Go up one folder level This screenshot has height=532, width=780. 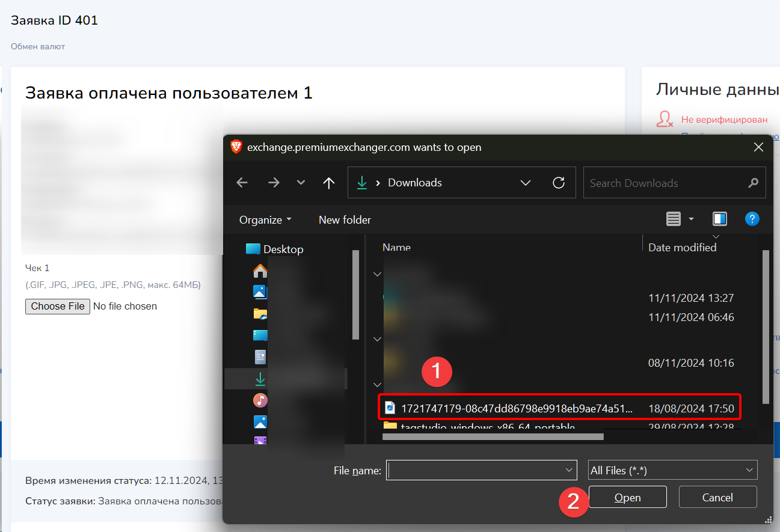pyautogui.click(x=329, y=183)
